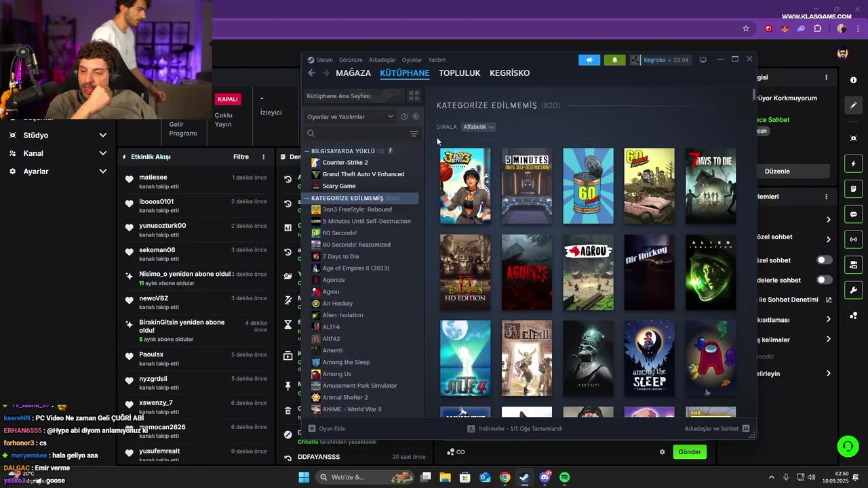Click Steam forward navigation arrow
This screenshot has width=868, height=488.
[x=326, y=73]
